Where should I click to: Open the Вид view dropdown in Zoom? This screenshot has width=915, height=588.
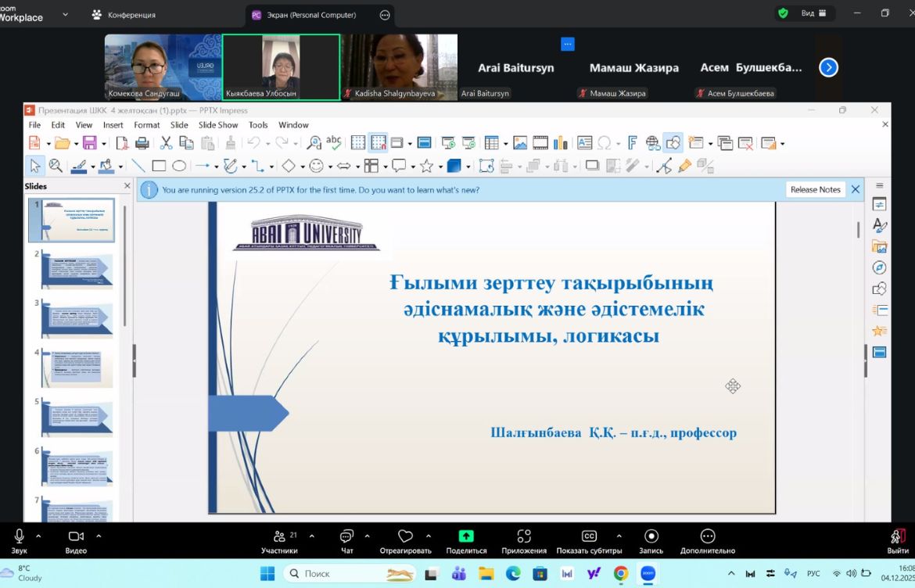pyautogui.click(x=814, y=13)
